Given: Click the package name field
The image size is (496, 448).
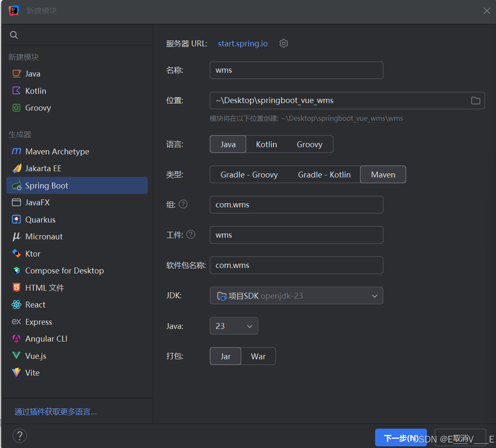Looking at the screenshot, I should 296,265.
